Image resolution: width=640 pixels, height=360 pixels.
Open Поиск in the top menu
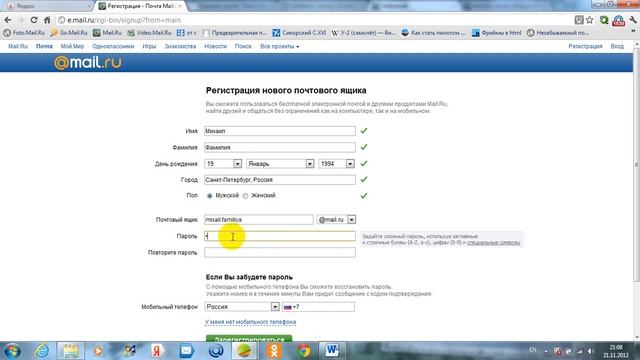[243, 47]
